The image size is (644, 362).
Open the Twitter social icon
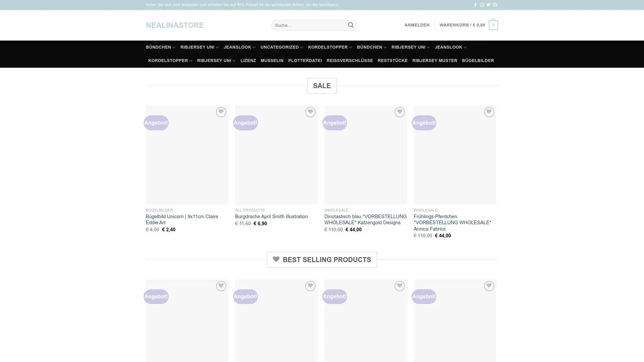(488, 5)
